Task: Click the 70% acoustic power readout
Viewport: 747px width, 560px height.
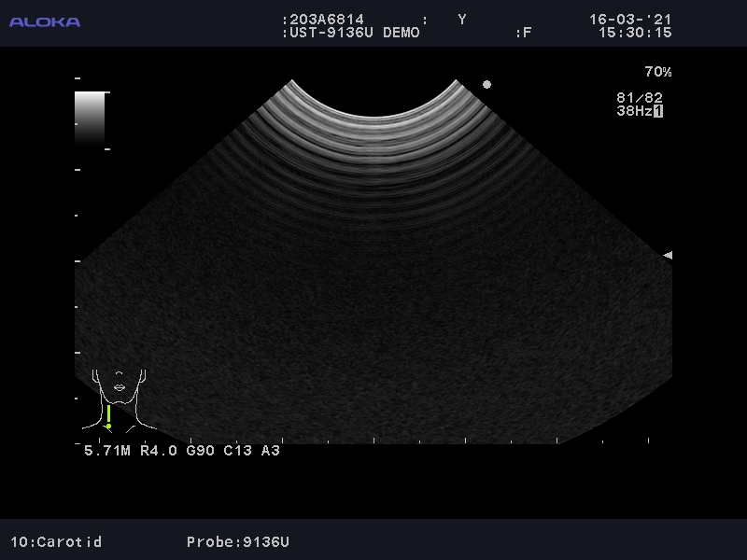Action: pyautogui.click(x=657, y=72)
